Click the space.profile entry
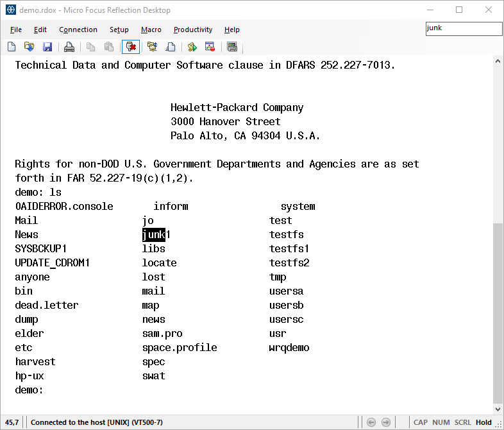This screenshot has width=504, height=430. (180, 348)
